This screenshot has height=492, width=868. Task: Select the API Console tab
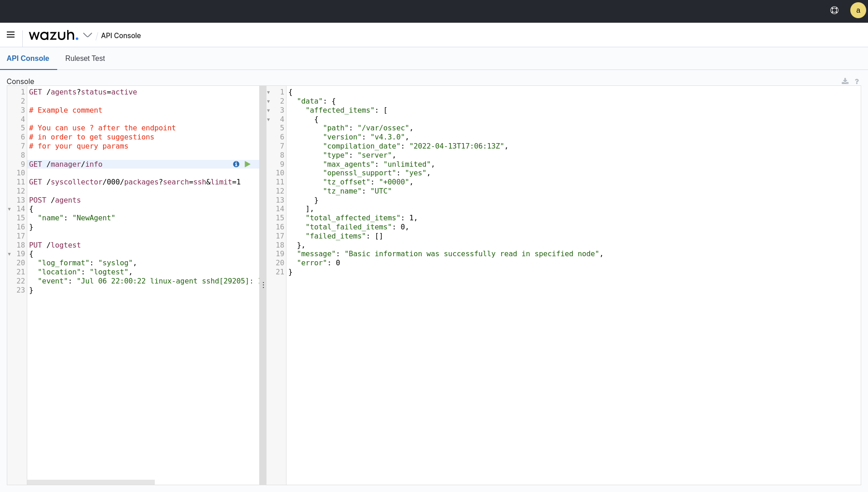(28, 59)
